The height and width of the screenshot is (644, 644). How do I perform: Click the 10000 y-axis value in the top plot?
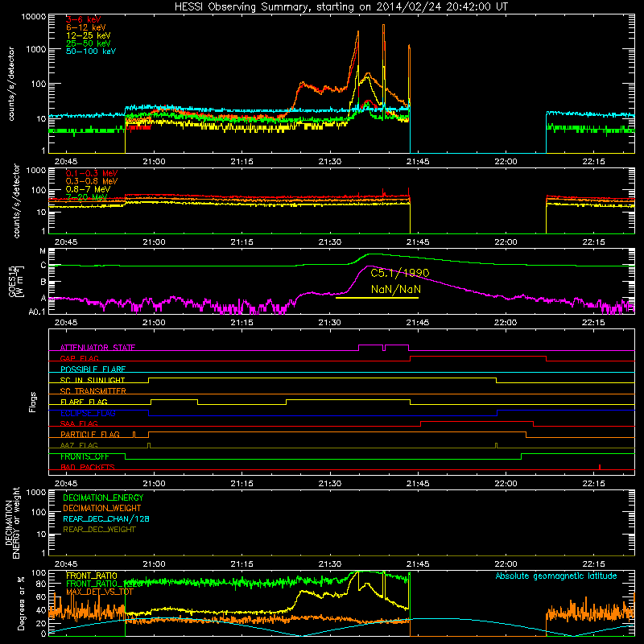(34, 17)
